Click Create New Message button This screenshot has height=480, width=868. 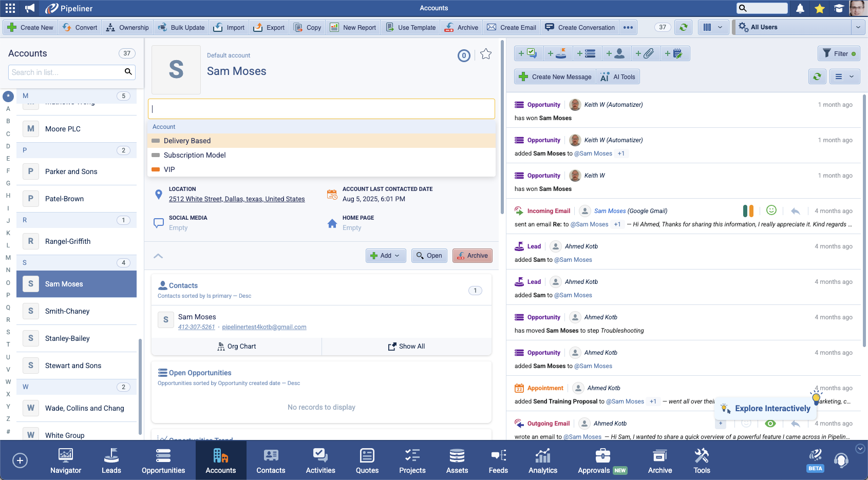555,77
